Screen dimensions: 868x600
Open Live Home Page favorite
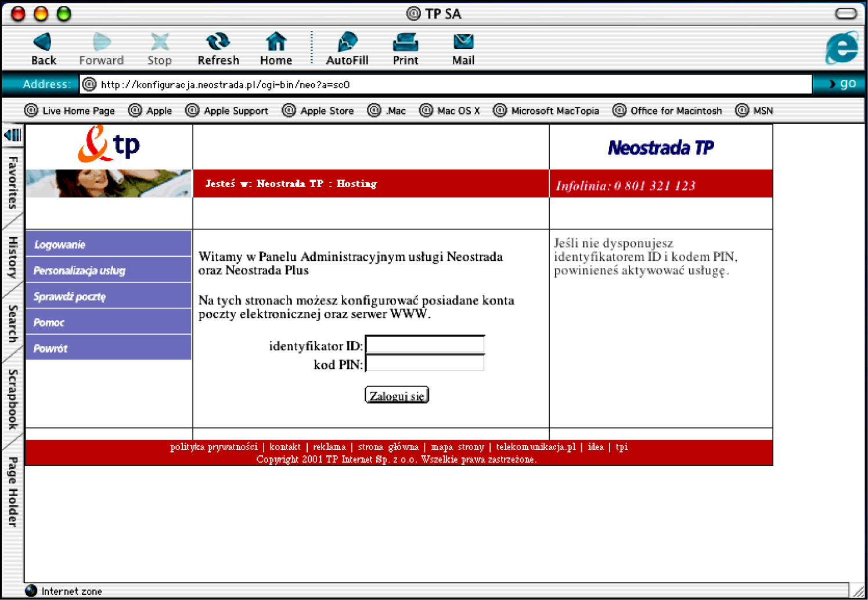click(70, 110)
